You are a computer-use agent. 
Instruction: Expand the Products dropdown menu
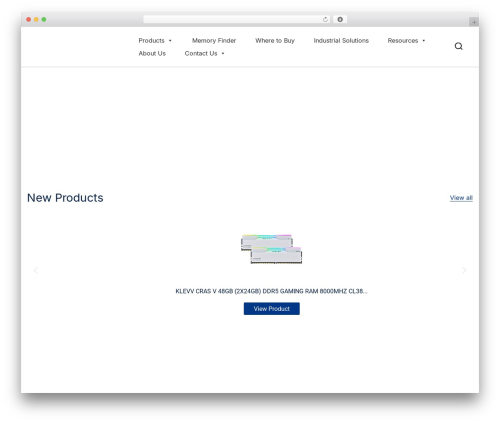point(155,40)
